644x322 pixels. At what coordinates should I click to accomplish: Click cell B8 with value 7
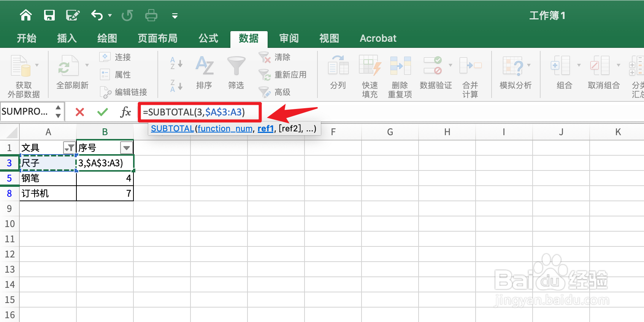point(105,193)
